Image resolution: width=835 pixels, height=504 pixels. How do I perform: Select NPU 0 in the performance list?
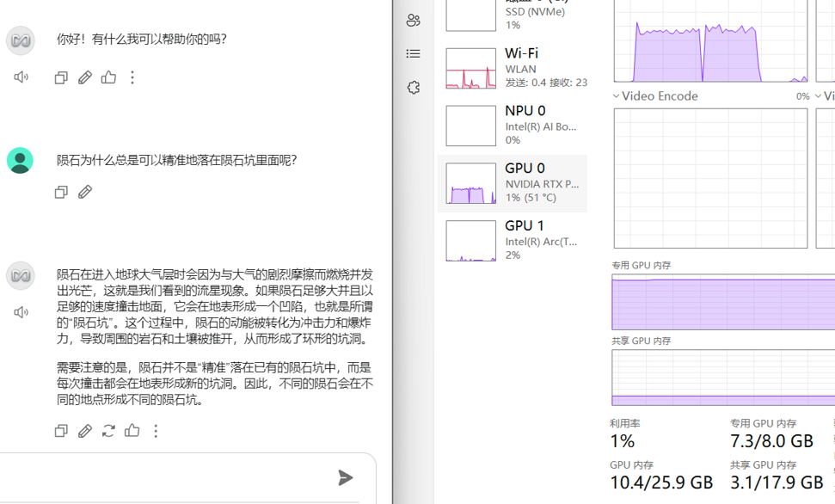click(513, 125)
